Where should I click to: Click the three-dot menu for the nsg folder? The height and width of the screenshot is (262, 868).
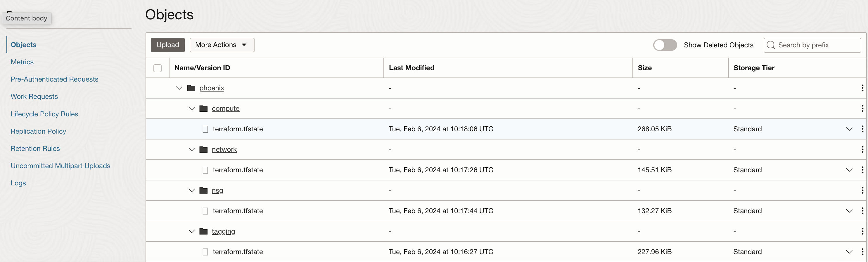coord(862,191)
